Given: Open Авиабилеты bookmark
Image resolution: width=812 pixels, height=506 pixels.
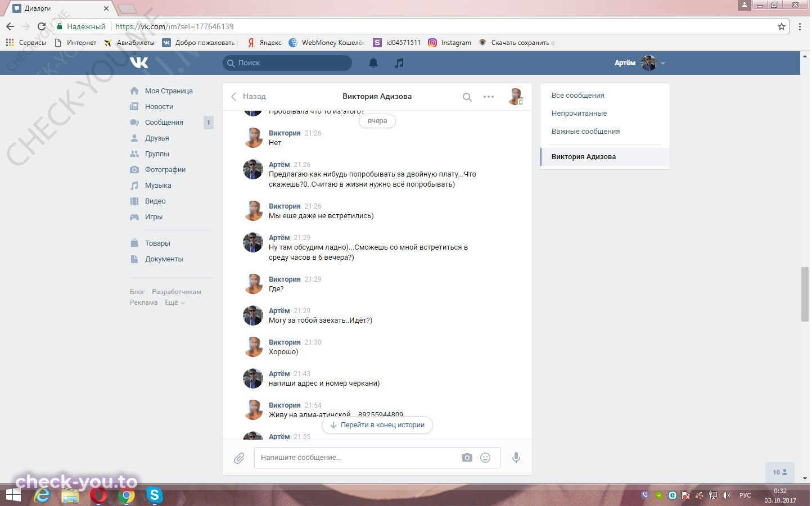Looking at the screenshot, I should point(129,43).
